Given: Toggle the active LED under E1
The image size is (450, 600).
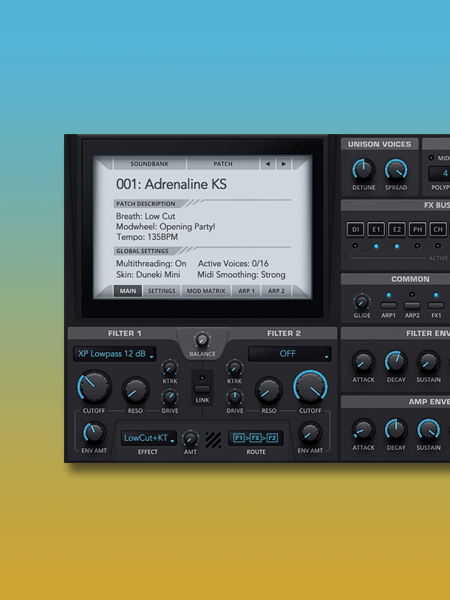Looking at the screenshot, I should [x=376, y=246].
